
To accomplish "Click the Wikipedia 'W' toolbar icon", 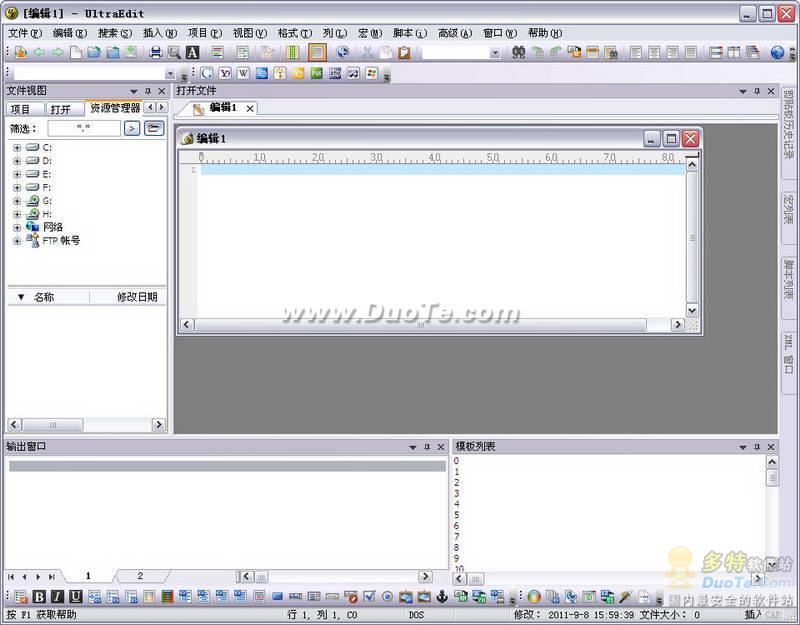I will pyautogui.click(x=243, y=73).
